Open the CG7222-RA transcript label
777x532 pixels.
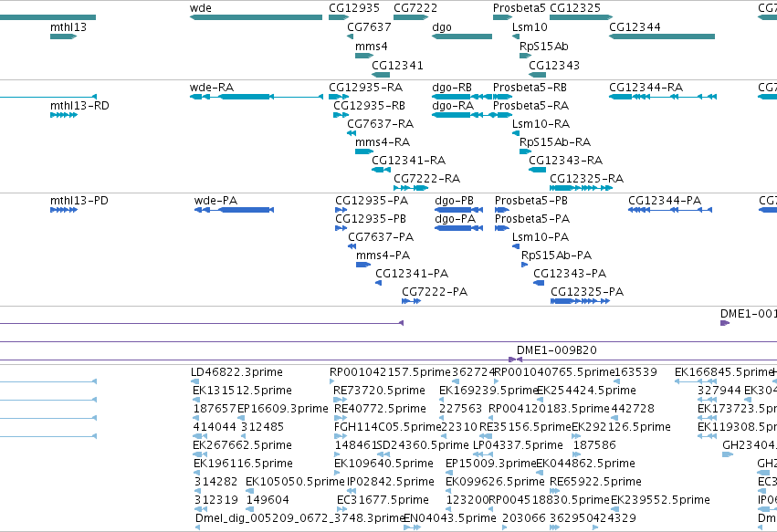[426, 178]
